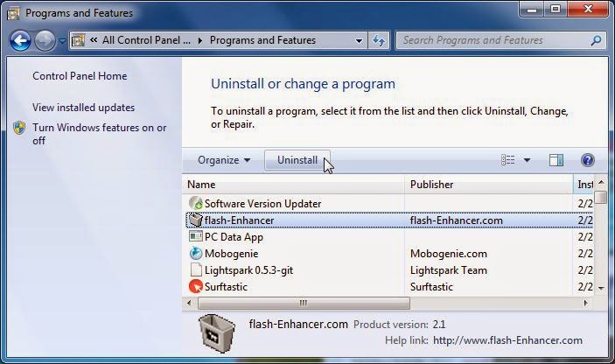
Task: Click 'Programs and Features' breadcrumb segment
Action: pyautogui.click(x=262, y=40)
